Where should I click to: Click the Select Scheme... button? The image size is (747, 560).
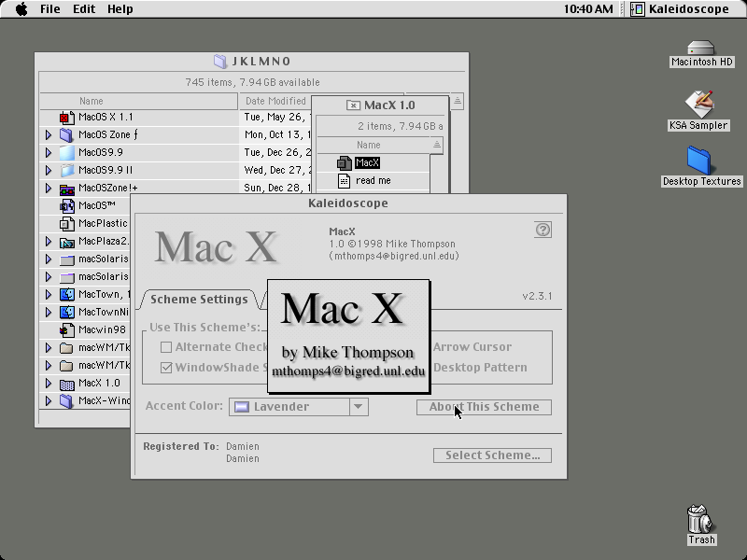point(493,455)
